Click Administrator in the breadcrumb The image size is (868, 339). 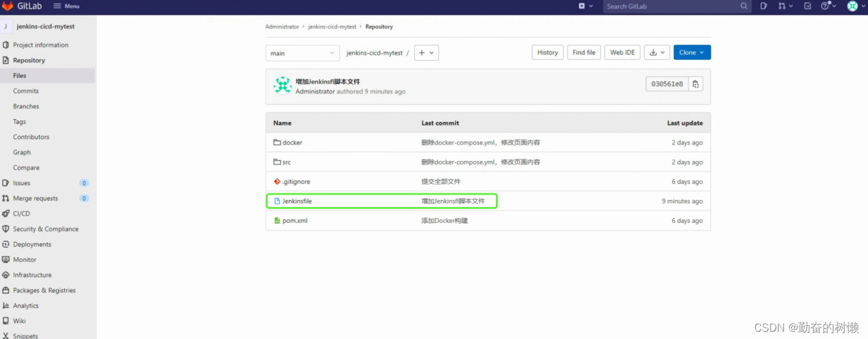tap(282, 27)
